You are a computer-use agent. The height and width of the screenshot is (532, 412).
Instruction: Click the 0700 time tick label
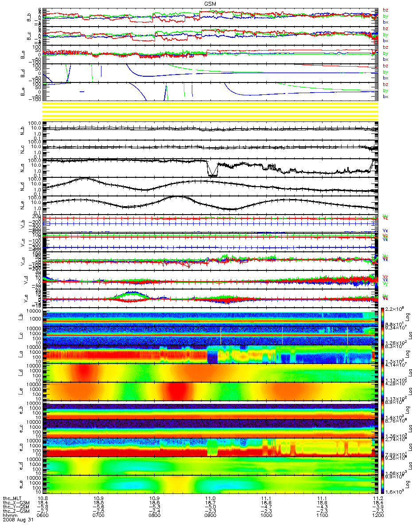pyautogui.click(x=99, y=516)
